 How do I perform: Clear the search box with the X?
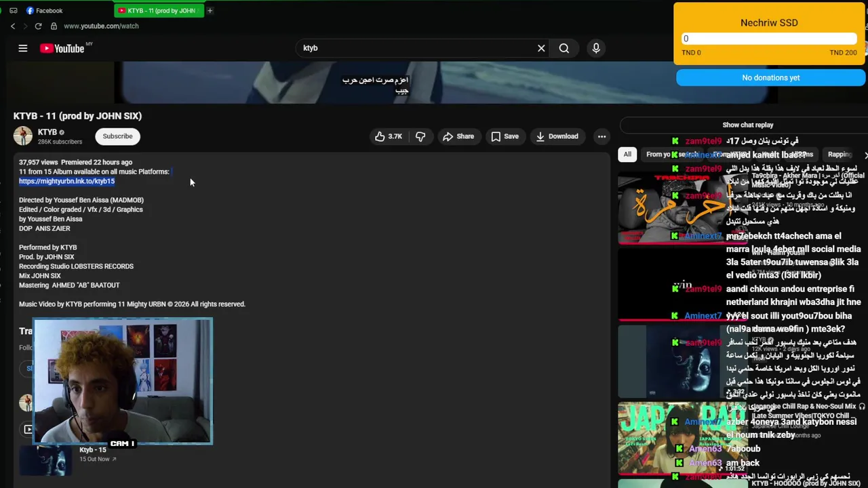coord(541,48)
